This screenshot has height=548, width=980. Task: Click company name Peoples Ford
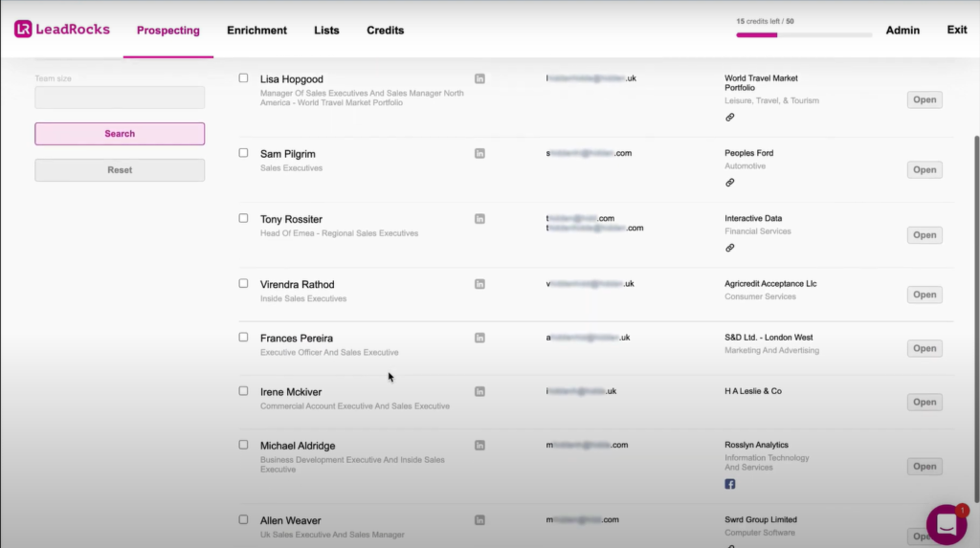point(748,153)
